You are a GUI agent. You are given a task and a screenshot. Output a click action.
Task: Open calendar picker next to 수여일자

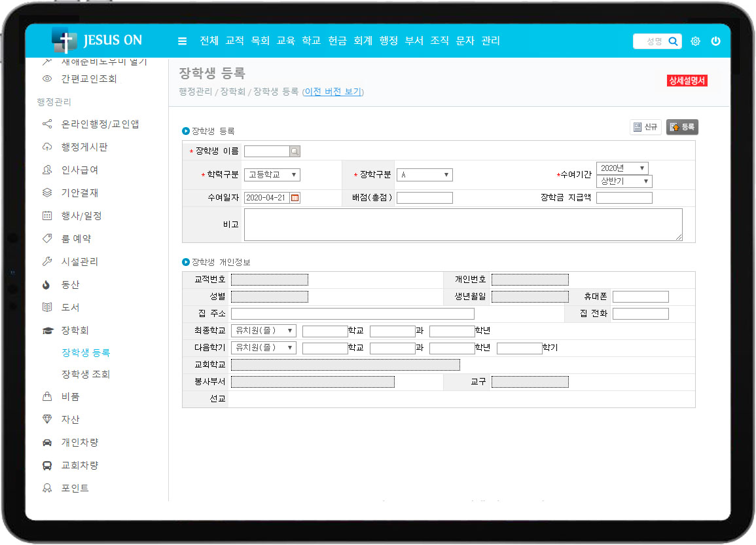tap(295, 198)
